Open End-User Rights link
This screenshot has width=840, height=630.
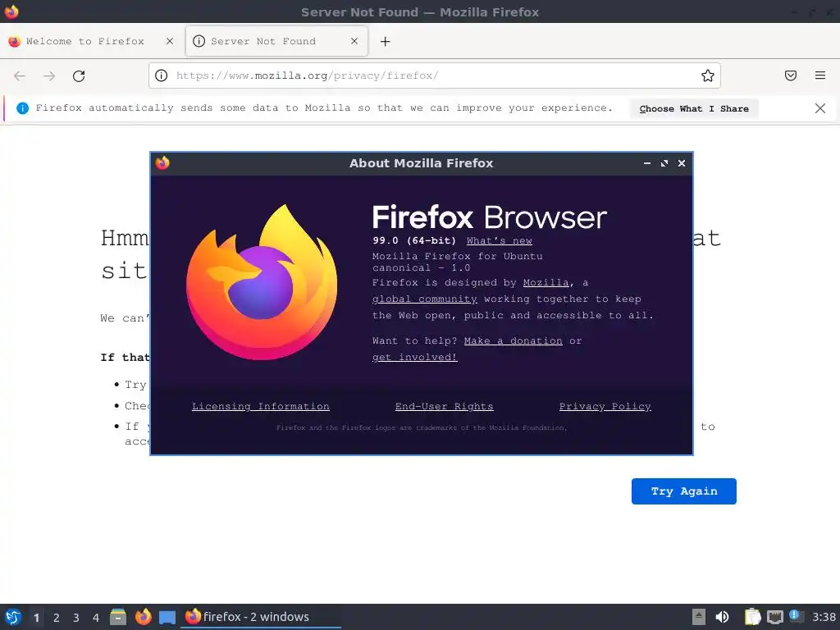(x=444, y=406)
